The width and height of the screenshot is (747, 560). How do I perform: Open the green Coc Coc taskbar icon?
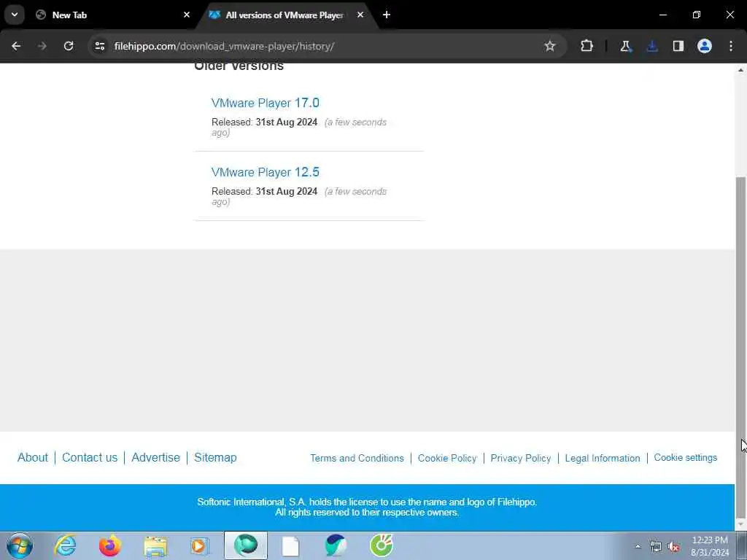click(381, 545)
